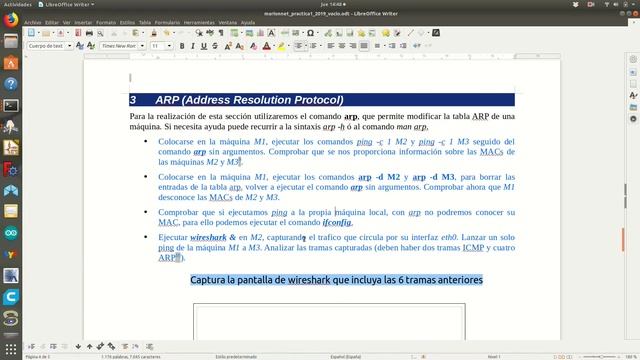Open the Tabla menu

(144, 22)
